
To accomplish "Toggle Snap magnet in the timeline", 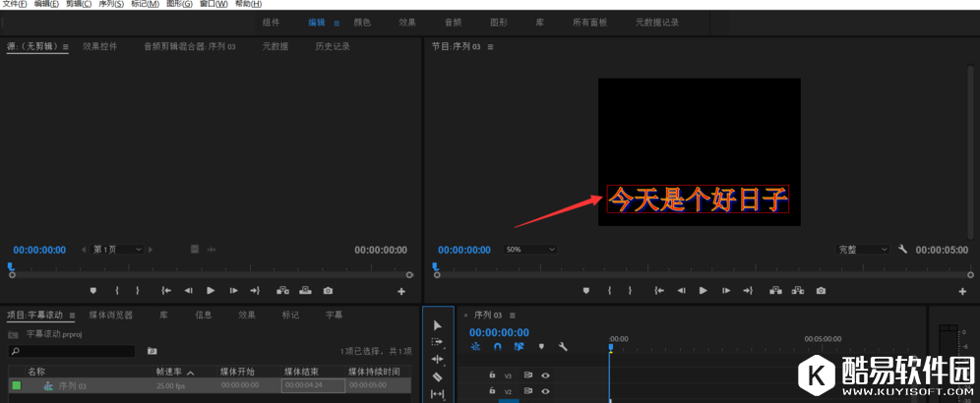I will [x=498, y=346].
